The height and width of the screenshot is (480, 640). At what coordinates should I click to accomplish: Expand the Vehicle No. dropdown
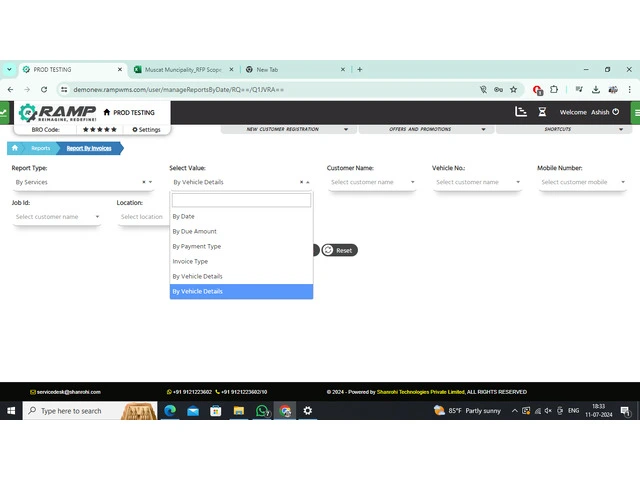[x=518, y=183]
